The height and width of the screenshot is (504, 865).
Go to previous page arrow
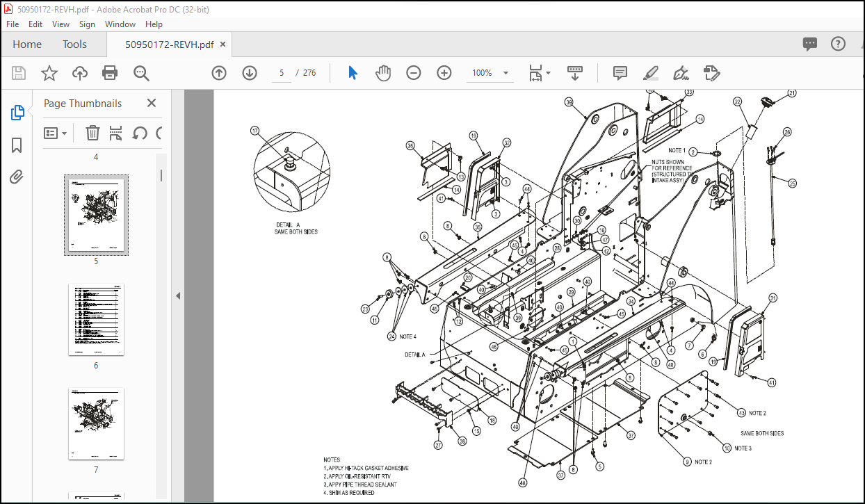point(219,73)
